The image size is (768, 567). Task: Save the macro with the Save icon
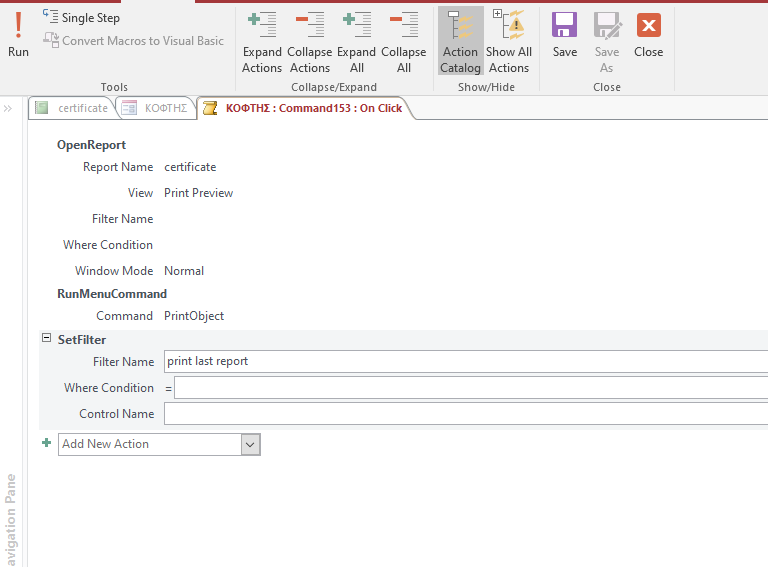coord(564,25)
